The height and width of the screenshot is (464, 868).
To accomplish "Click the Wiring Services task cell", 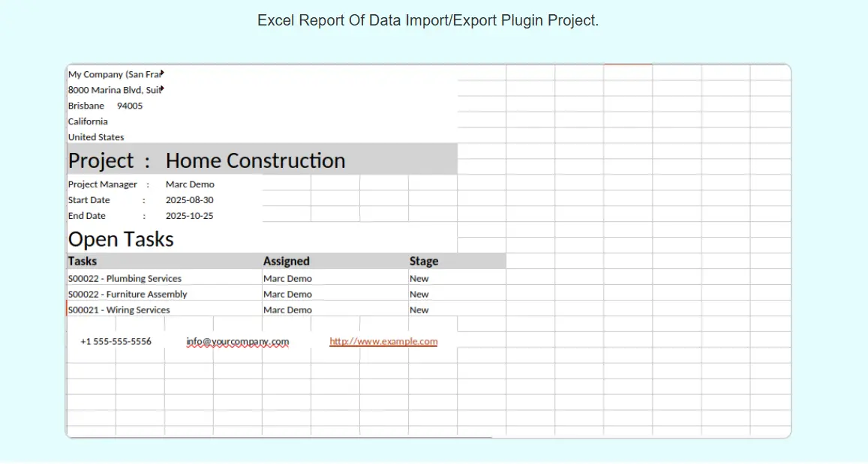I will coord(119,310).
